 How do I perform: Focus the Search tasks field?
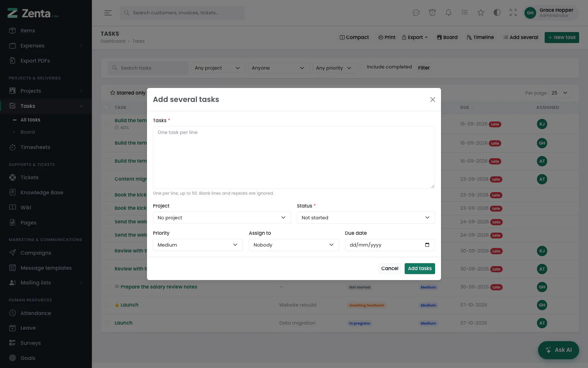pyautogui.click(x=148, y=68)
